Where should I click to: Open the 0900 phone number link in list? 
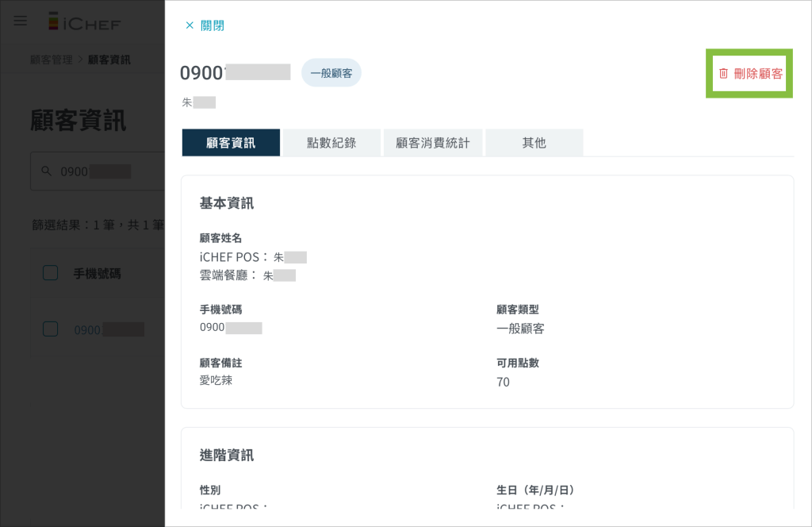(87, 329)
